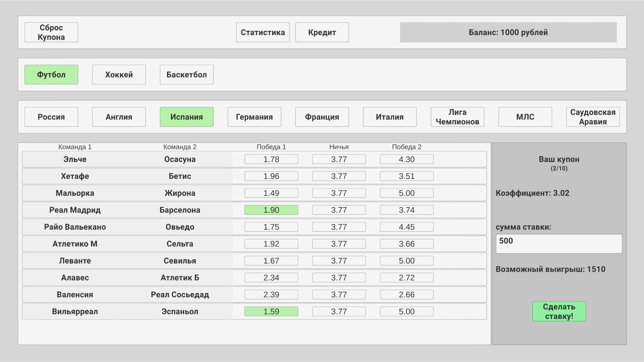Viewport: 644px width, 362px height.
Task: Click the bet amount input field
Action: (x=559, y=244)
